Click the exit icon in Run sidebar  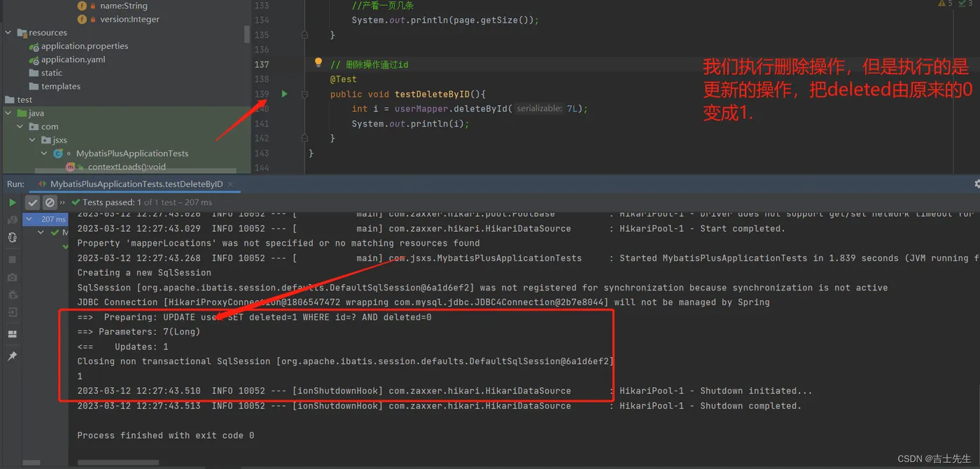tap(13, 312)
